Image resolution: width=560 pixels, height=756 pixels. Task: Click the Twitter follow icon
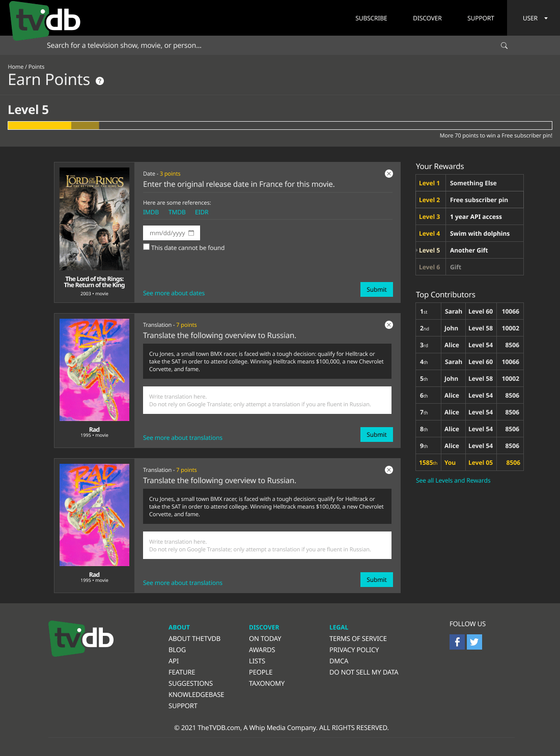(474, 642)
